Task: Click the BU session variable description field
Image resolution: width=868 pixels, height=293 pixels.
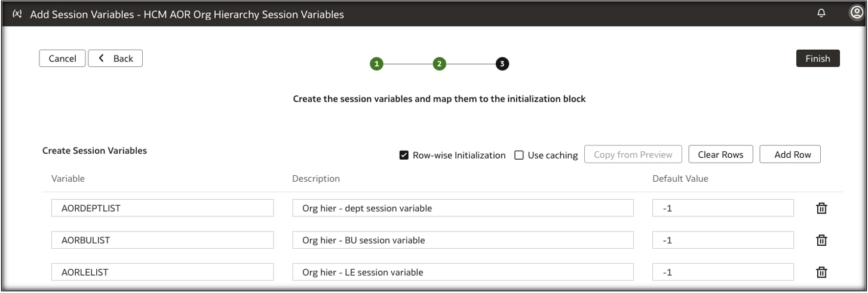Action: 463,240
